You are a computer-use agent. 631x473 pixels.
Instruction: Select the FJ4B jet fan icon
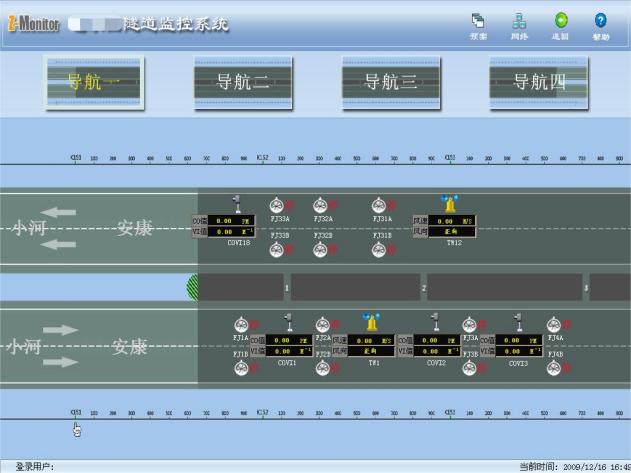552,368
